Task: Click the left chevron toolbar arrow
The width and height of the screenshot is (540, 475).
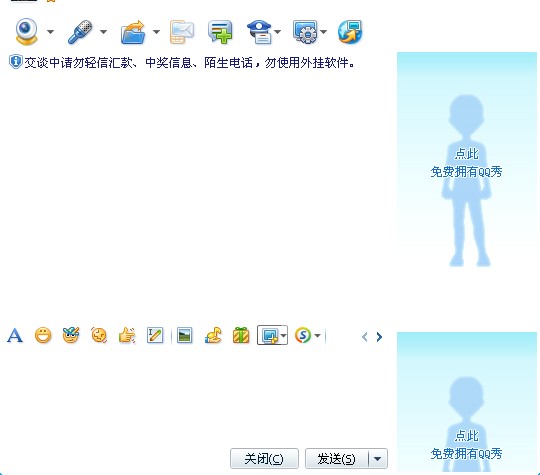Action: pos(365,337)
